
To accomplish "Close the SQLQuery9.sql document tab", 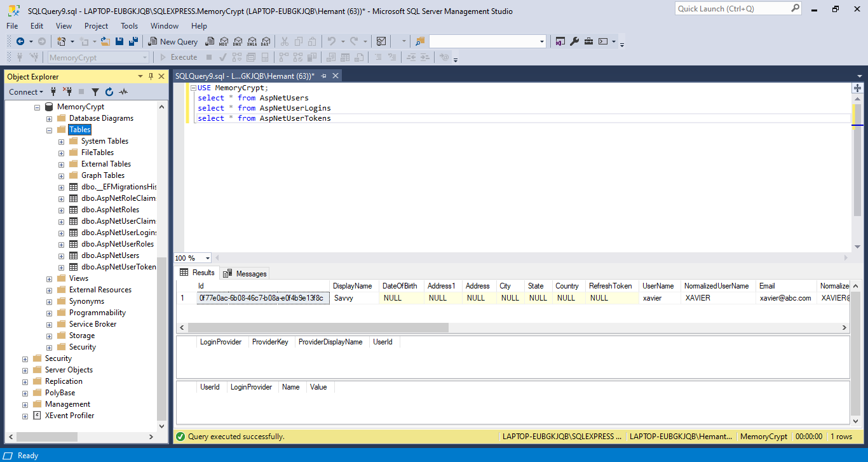I will click(x=335, y=76).
